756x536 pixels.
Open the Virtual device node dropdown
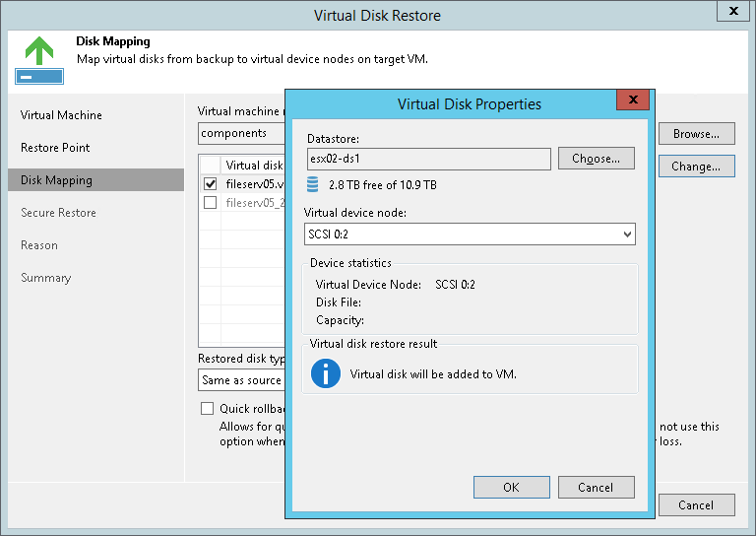click(627, 234)
